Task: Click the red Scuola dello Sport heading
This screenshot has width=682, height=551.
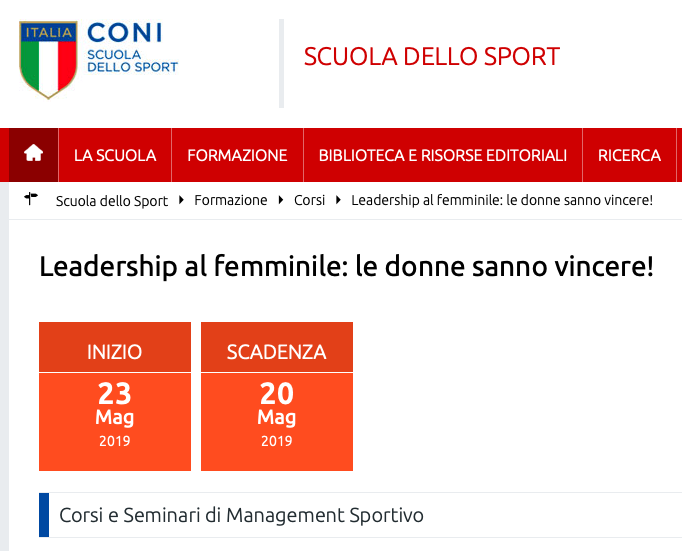Action: tap(431, 57)
